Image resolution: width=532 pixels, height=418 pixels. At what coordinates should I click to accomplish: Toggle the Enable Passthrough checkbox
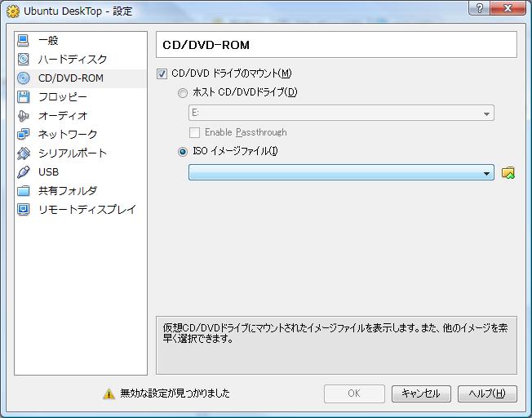[194, 132]
